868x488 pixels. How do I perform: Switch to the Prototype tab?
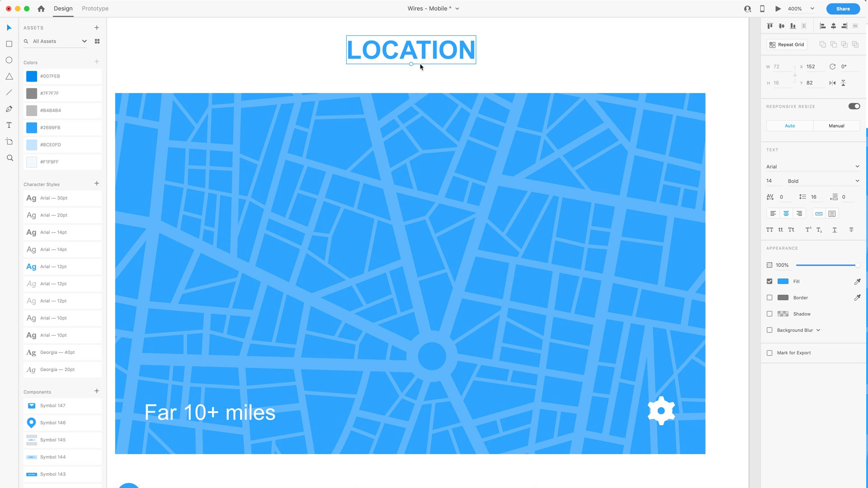95,9
